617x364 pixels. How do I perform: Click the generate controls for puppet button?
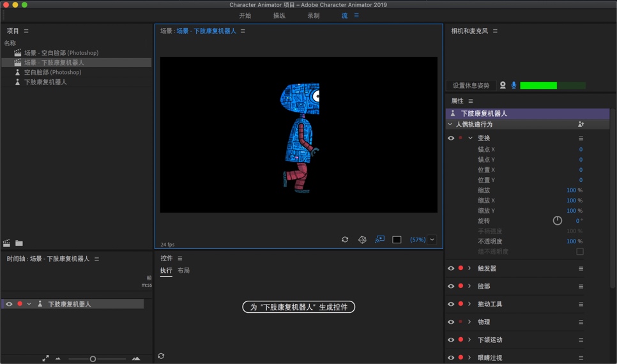pyautogui.click(x=299, y=307)
